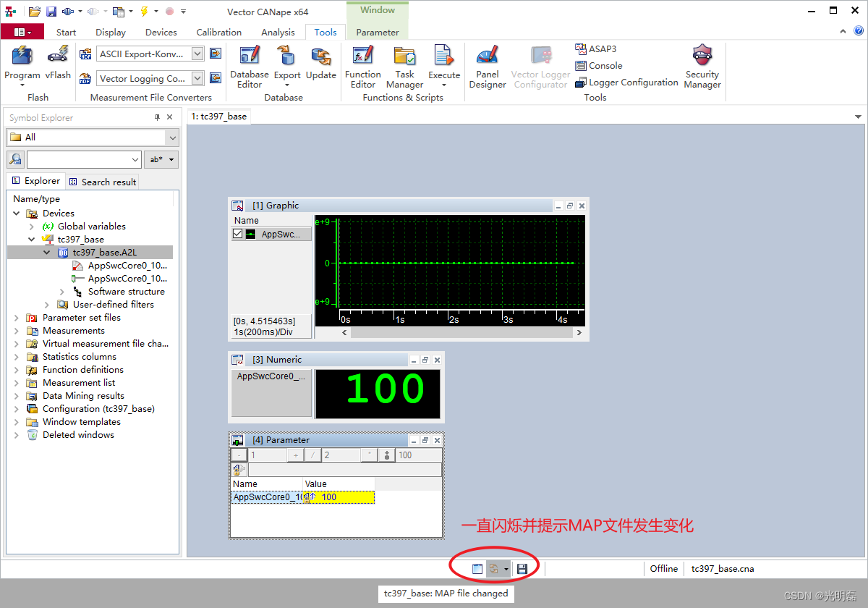
Task: Click the search magnifier icon in Symbol Explorer
Action: click(15, 159)
